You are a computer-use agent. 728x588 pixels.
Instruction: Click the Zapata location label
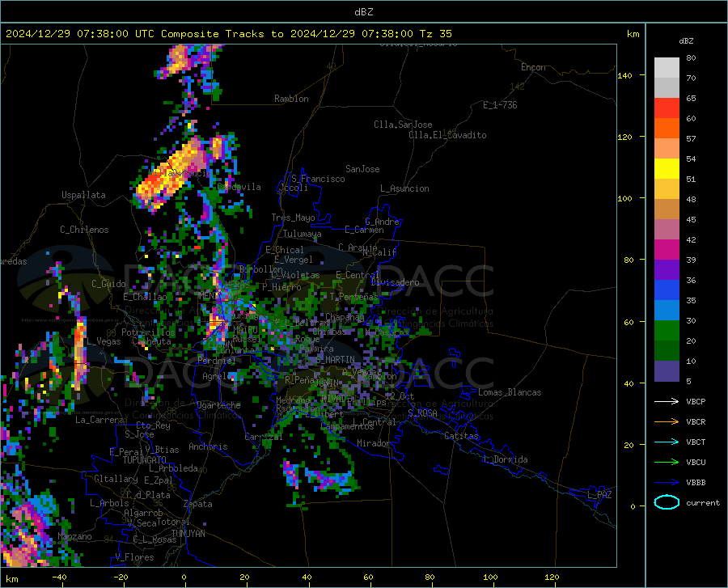click(198, 505)
